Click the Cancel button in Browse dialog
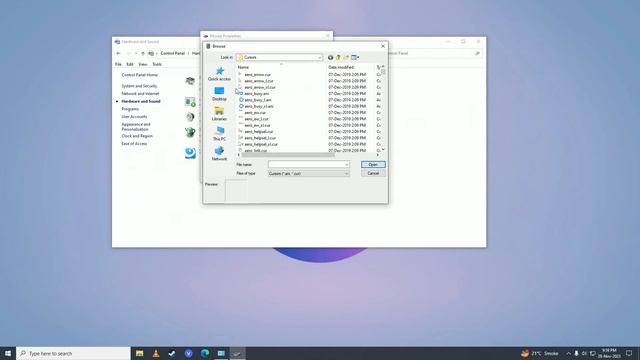 pos(373,173)
